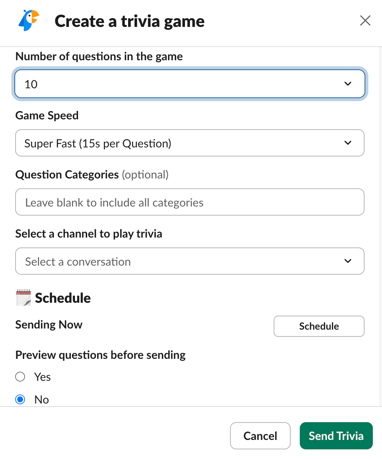Select the No preview radio button
The height and width of the screenshot is (460, 382).
click(x=20, y=399)
